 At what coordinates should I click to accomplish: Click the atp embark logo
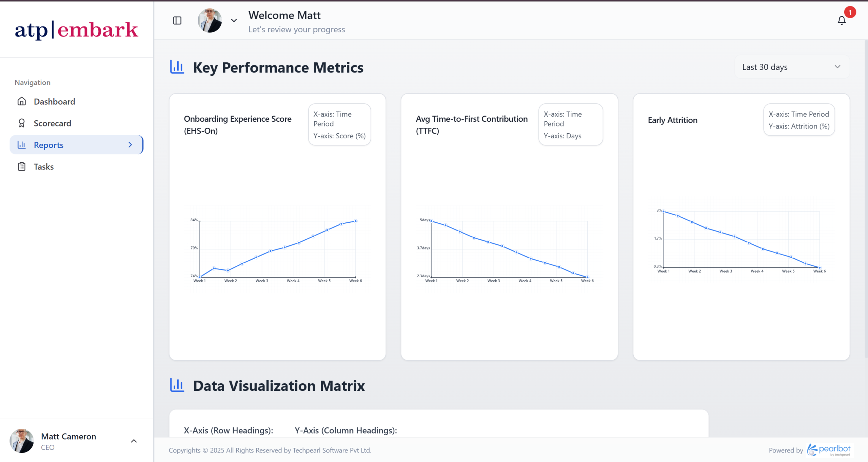(77, 30)
